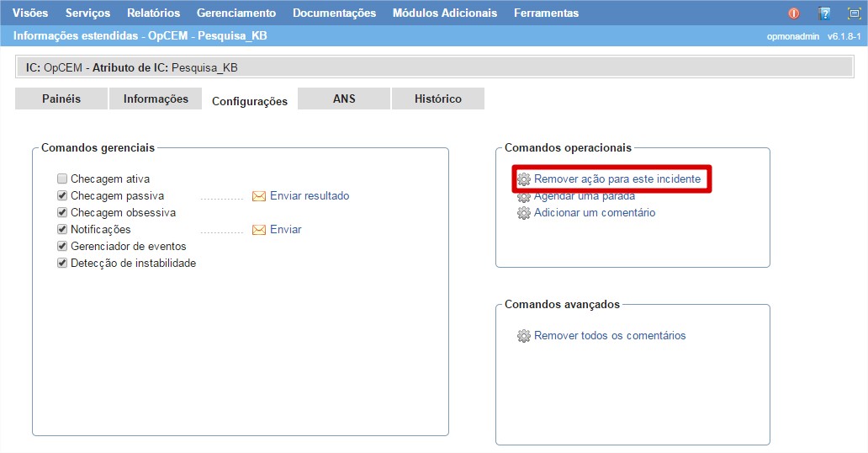Click envelope icon on the Notificações row
The image size is (868, 453).
tap(259, 230)
